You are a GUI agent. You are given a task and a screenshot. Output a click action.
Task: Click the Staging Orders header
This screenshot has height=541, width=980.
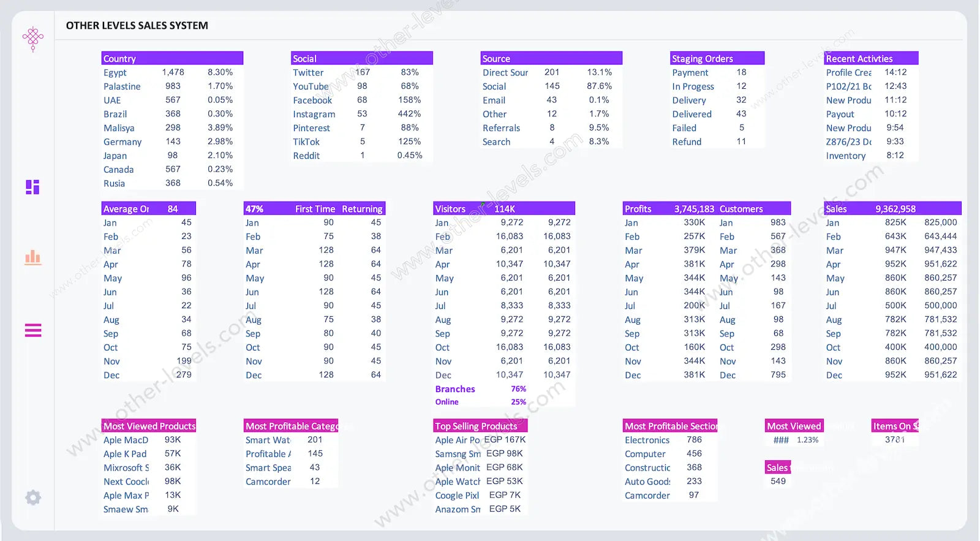point(703,59)
